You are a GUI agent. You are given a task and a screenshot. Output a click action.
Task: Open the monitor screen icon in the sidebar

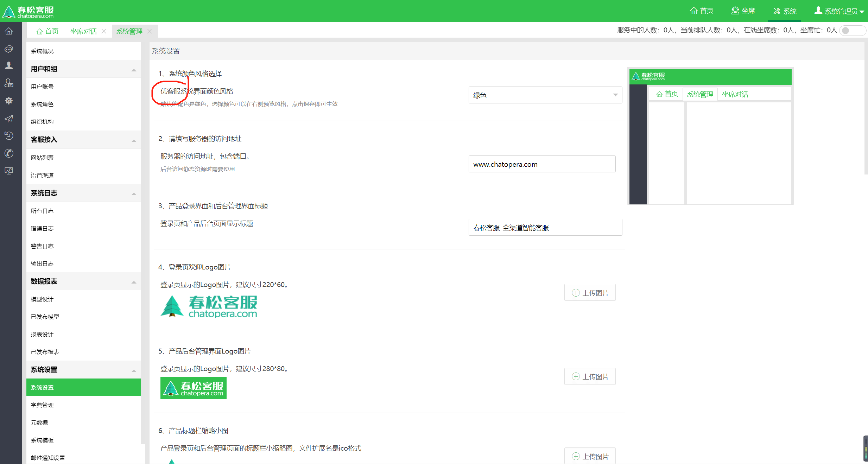click(9, 171)
